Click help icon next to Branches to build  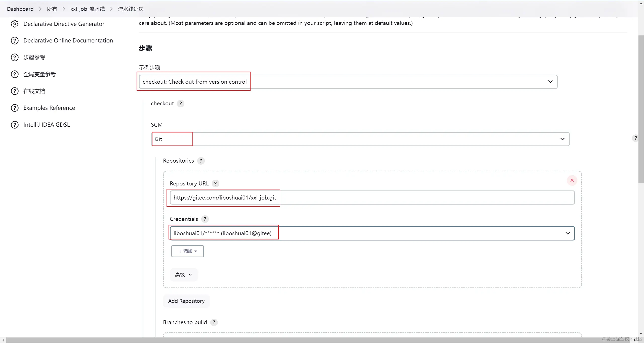coord(214,322)
